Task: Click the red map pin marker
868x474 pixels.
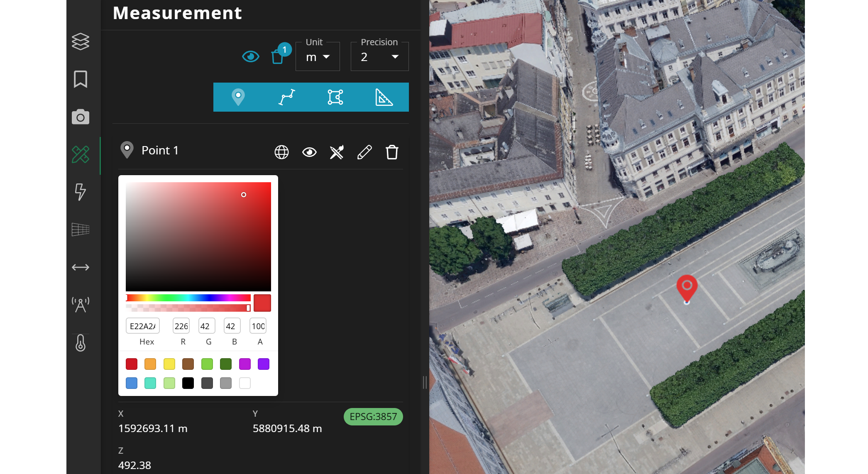Action: [x=687, y=287]
